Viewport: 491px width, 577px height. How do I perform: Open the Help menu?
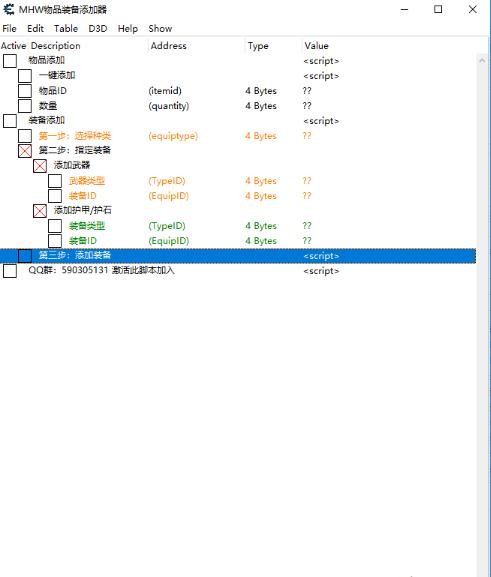tap(128, 29)
